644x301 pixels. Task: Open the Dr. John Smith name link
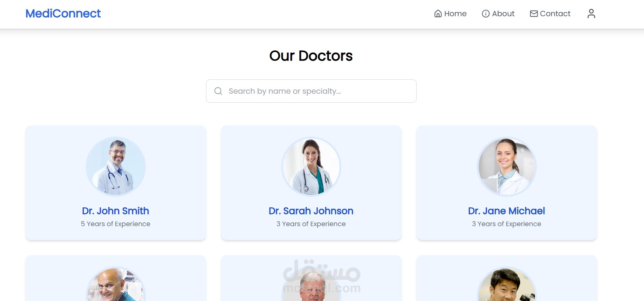point(116,211)
